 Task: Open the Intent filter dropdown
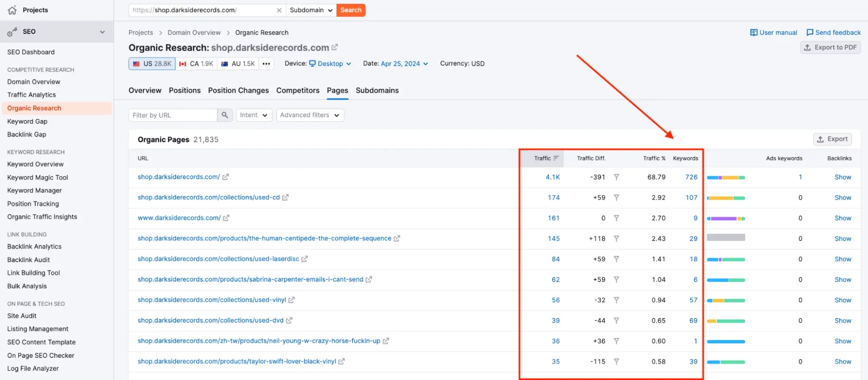(x=254, y=115)
